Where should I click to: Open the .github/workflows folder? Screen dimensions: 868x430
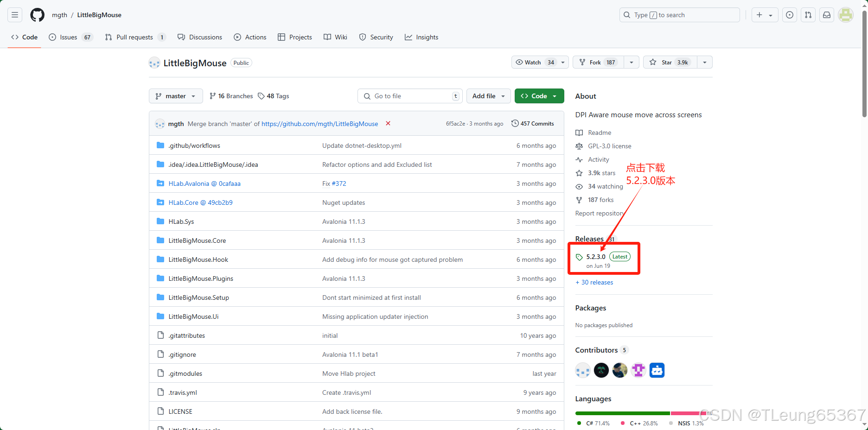[x=194, y=145]
